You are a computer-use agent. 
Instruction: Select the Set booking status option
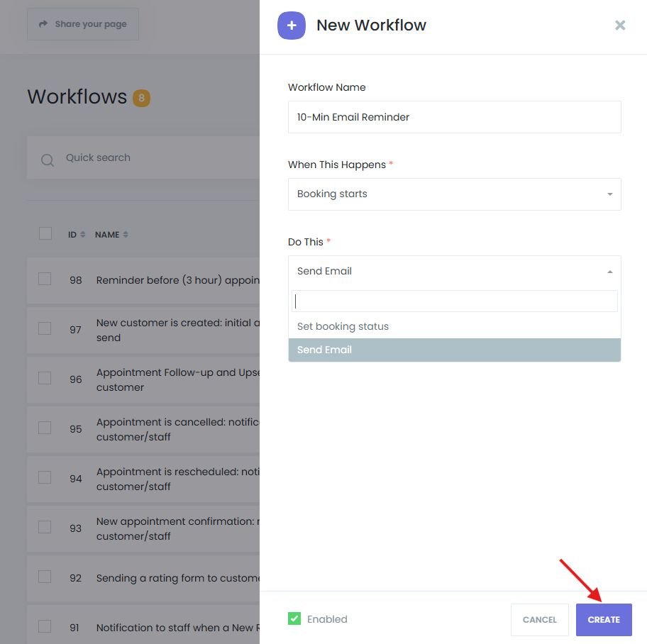point(343,326)
